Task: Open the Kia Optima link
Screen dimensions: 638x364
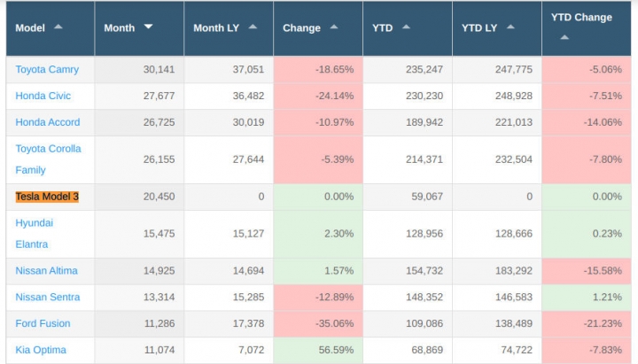Action: click(x=41, y=350)
